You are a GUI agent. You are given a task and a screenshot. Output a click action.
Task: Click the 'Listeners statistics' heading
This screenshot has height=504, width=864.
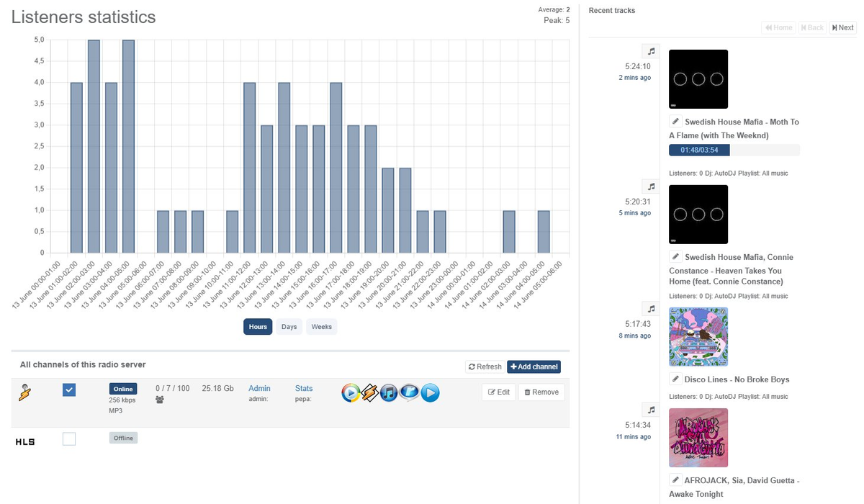click(84, 17)
